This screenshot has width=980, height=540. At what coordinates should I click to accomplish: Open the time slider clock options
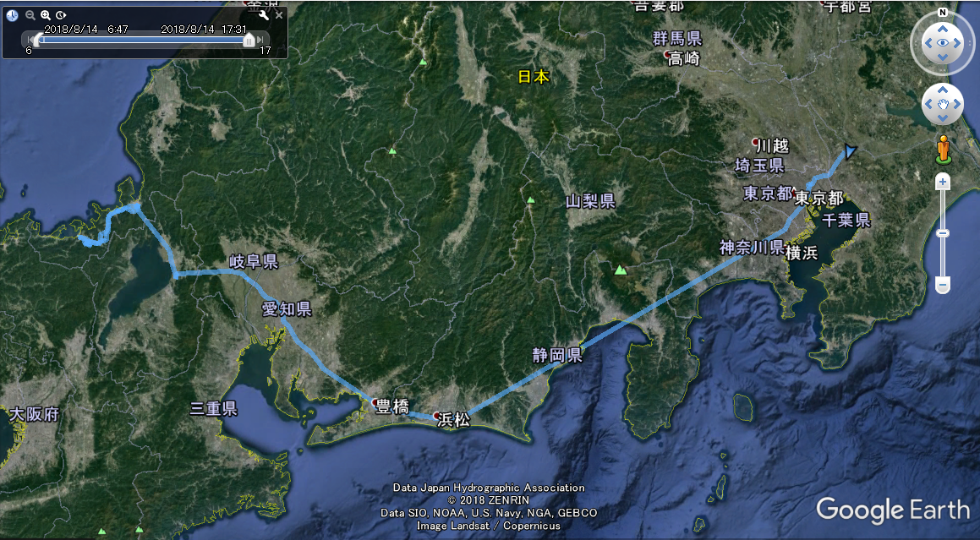click(x=12, y=15)
